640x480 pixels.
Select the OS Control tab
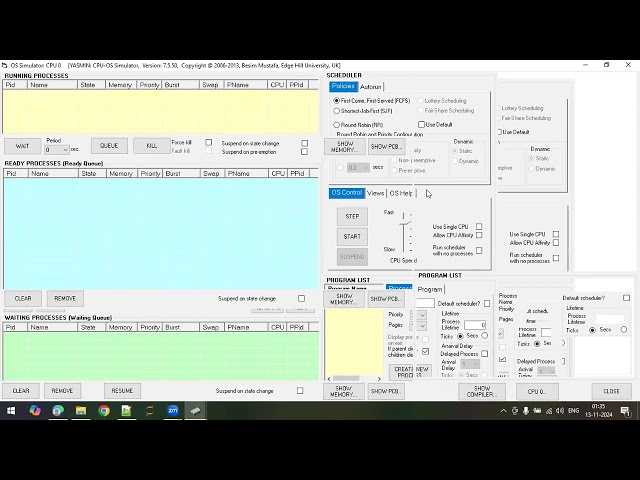point(347,193)
